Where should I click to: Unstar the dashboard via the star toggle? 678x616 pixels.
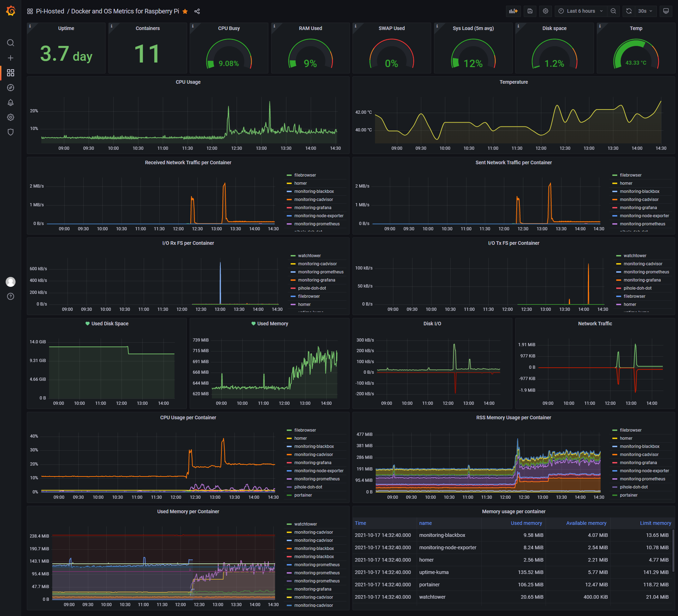(x=185, y=11)
